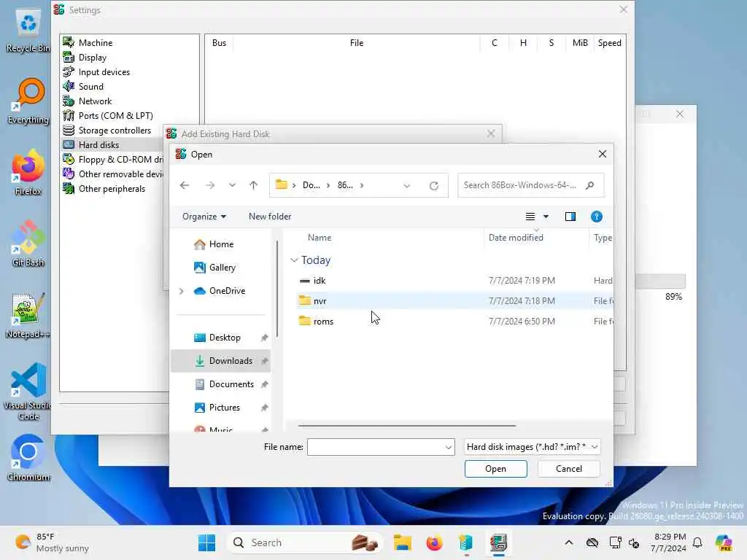Open Recycle Bin desktop icon
Screen dimensions: 747x560
point(28,31)
